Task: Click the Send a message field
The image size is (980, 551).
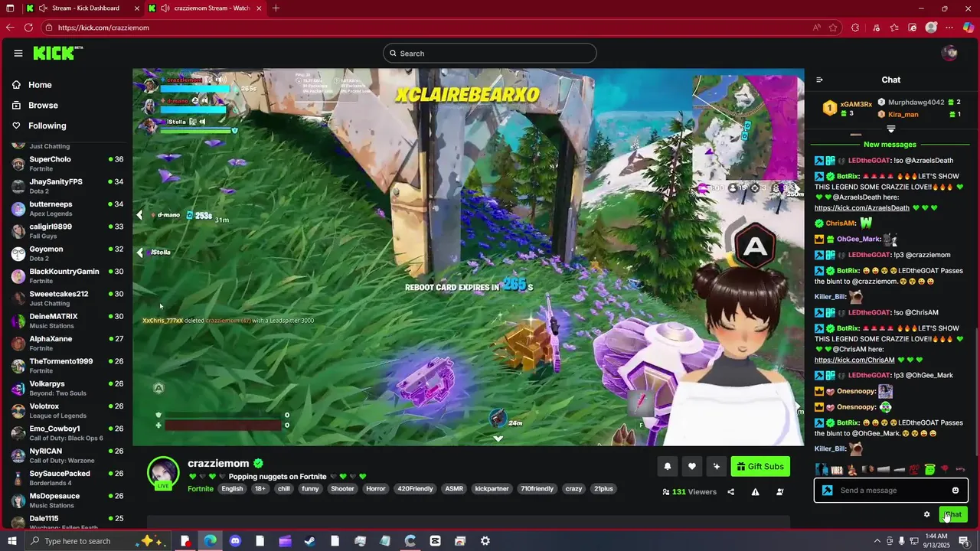Action: coord(891,491)
